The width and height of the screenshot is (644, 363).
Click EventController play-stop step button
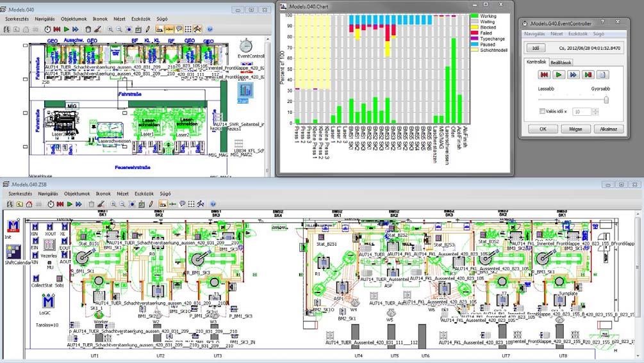588,75
